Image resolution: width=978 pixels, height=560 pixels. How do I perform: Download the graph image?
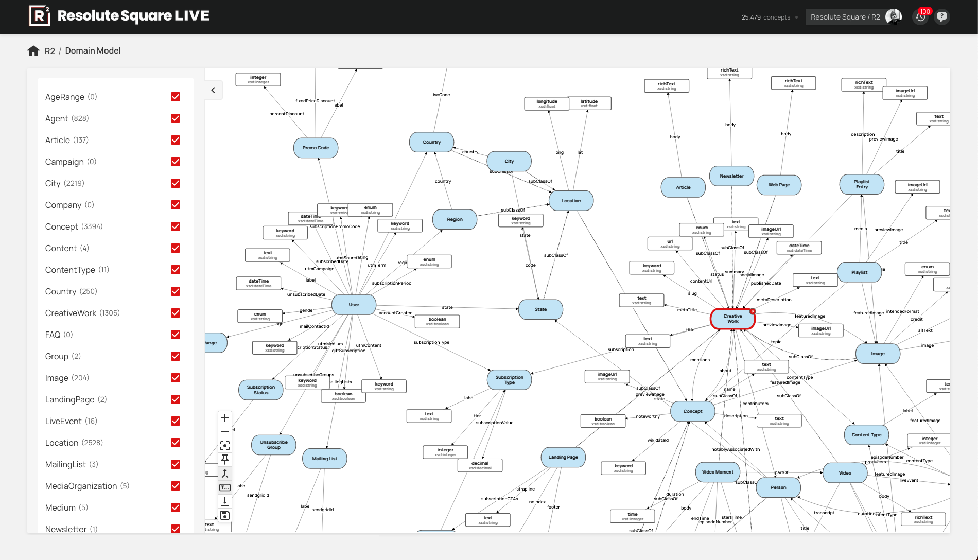pos(225,501)
